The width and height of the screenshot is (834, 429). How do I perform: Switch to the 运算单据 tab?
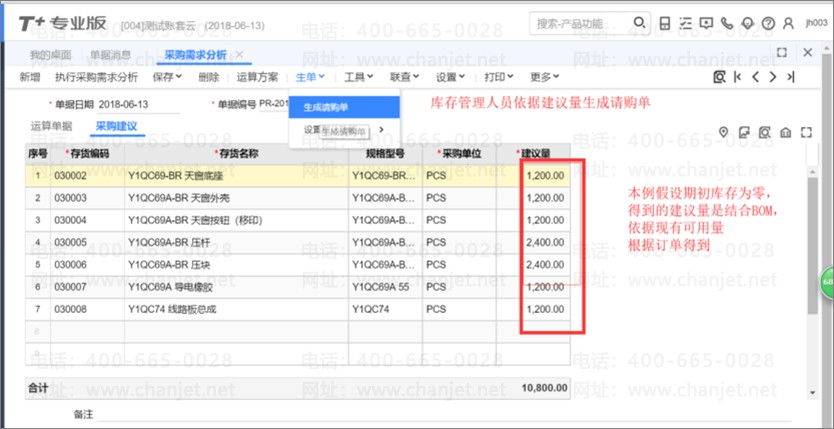51,127
